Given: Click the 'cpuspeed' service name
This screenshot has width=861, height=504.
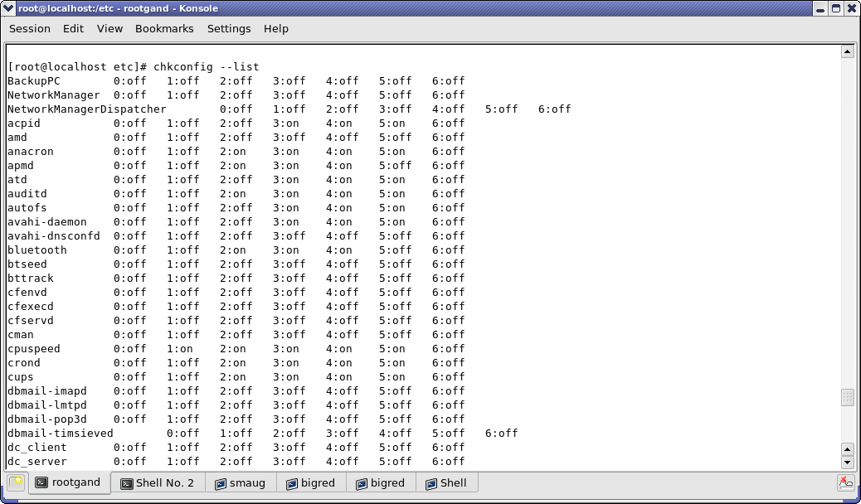Looking at the screenshot, I should click(x=33, y=349).
